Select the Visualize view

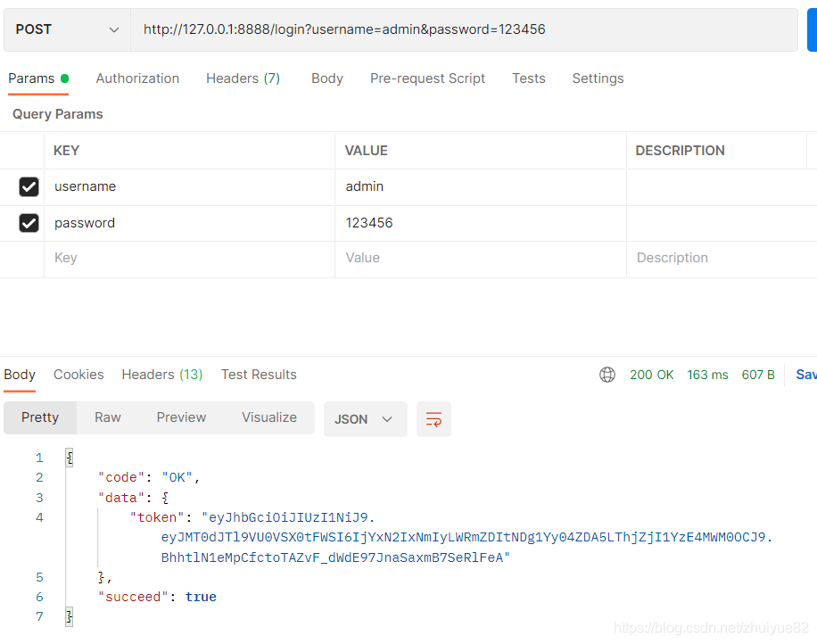pos(269,417)
